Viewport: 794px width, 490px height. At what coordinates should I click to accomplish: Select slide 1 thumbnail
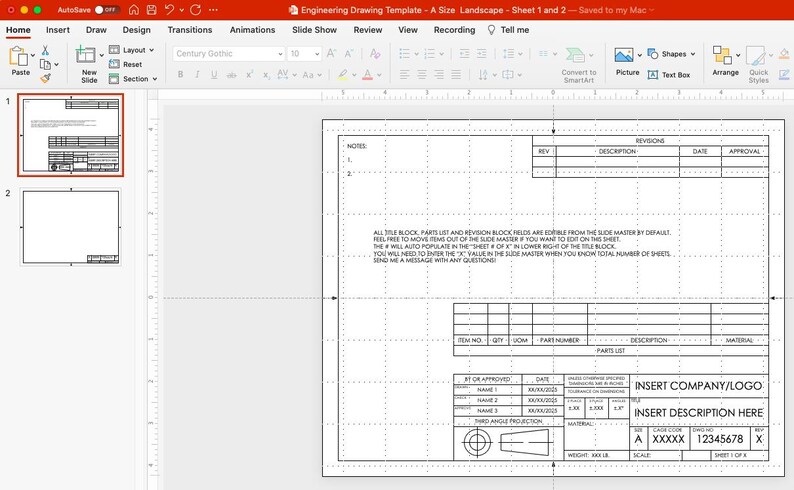pos(71,135)
